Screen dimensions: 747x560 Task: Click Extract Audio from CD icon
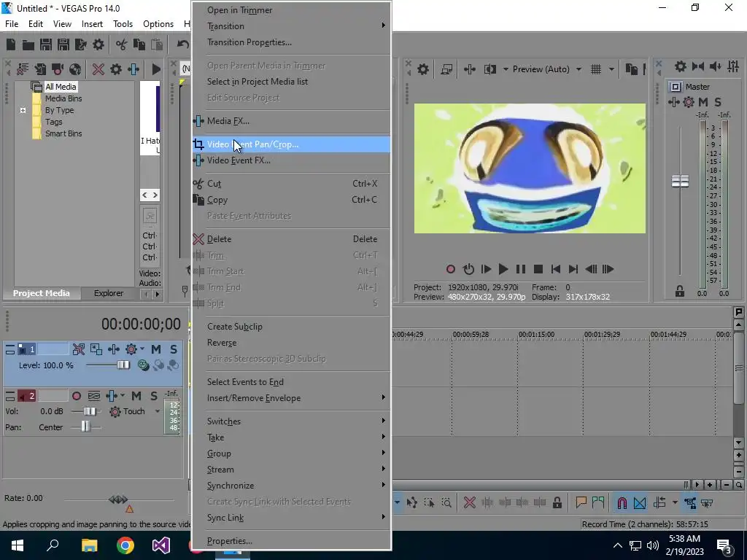75,69
